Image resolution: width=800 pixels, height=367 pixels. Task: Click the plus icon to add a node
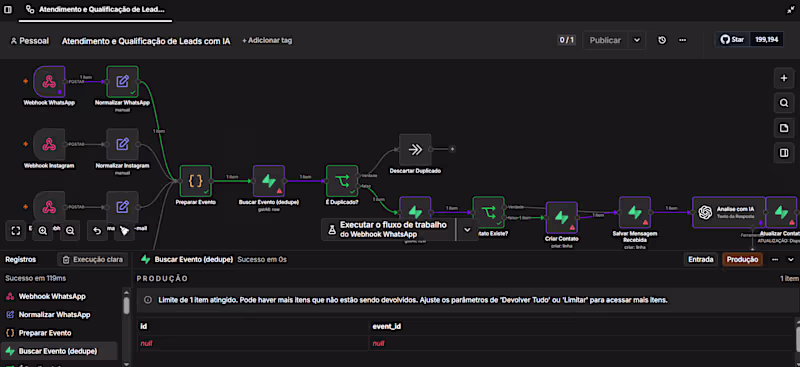(784, 78)
